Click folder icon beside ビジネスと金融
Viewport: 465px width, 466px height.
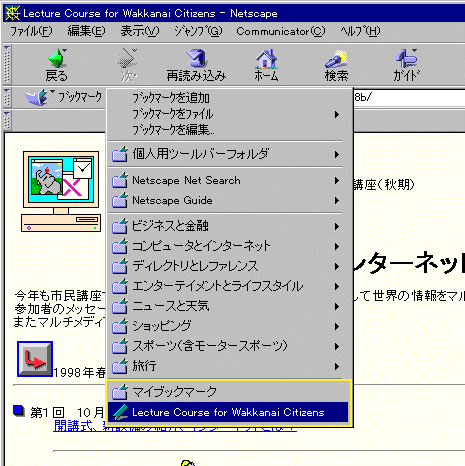pos(120,226)
